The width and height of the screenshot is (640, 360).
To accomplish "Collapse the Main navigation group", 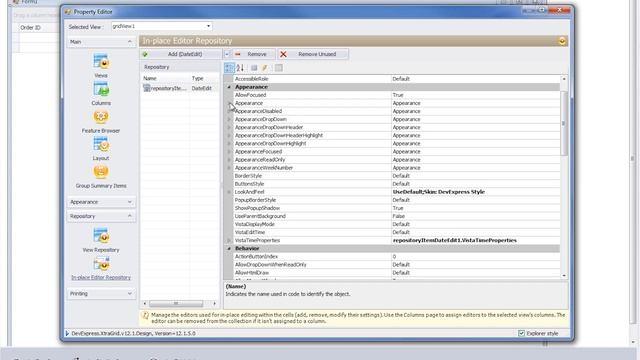I will pyautogui.click(x=130, y=42).
